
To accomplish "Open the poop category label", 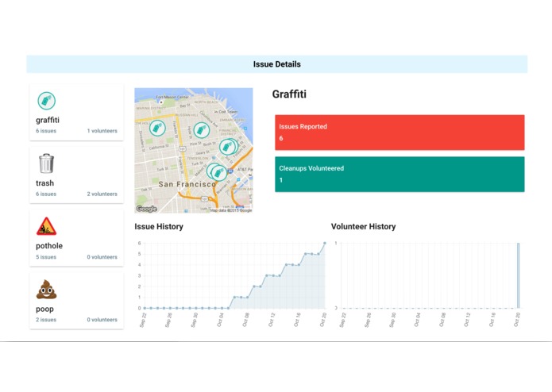I will [x=44, y=309].
